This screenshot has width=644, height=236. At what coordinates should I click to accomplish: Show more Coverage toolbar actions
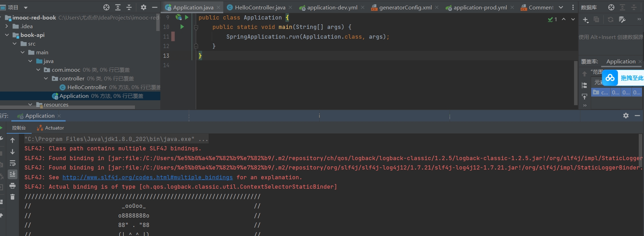click(x=585, y=105)
